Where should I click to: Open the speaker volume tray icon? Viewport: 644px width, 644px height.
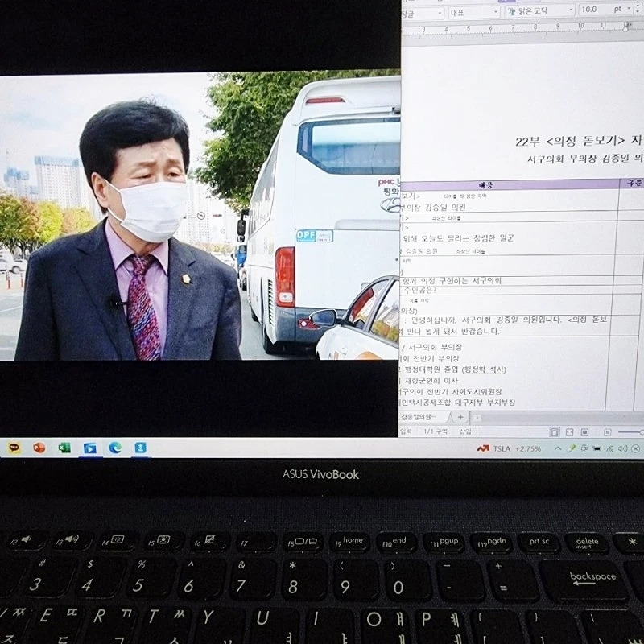point(622,448)
